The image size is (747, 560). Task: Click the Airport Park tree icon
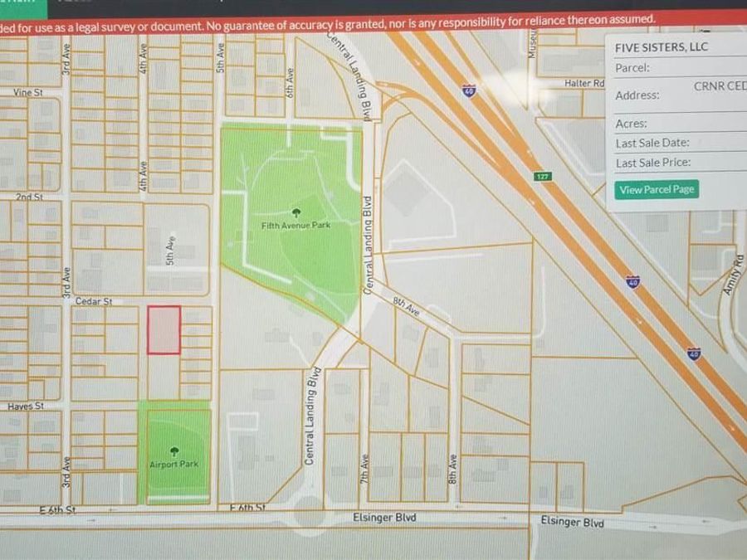pyautogui.click(x=173, y=452)
